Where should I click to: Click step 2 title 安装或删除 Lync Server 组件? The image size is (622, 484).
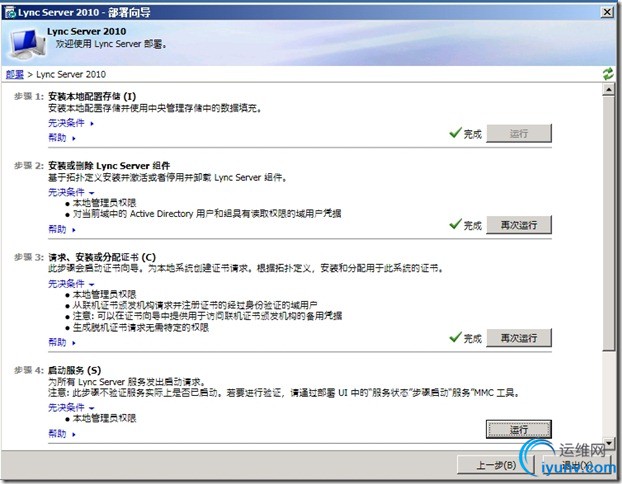109,166
